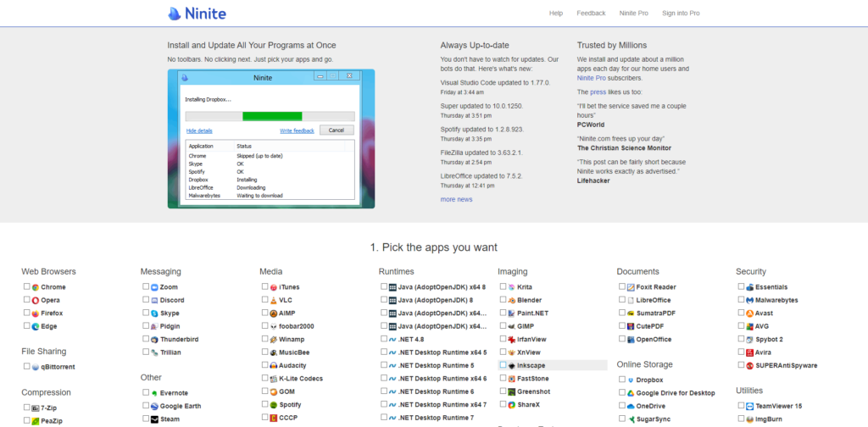Click the Ninite installer preview image
The width and height of the screenshot is (868, 427).
[x=271, y=138]
